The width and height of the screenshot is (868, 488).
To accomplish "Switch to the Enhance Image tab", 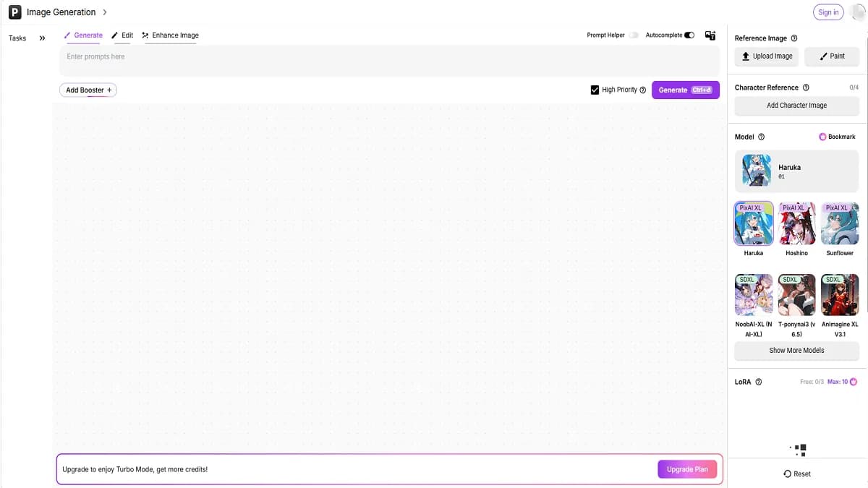I will click(x=170, y=35).
